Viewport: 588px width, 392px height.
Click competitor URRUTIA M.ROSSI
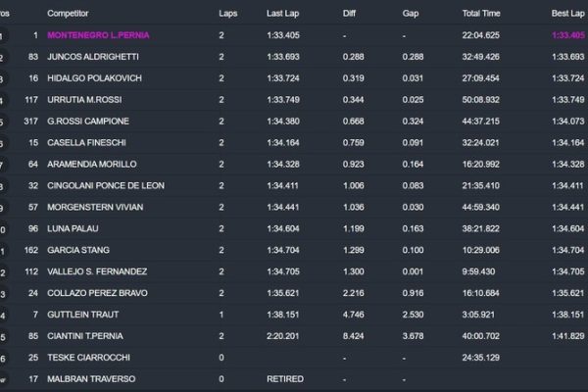click(88, 100)
